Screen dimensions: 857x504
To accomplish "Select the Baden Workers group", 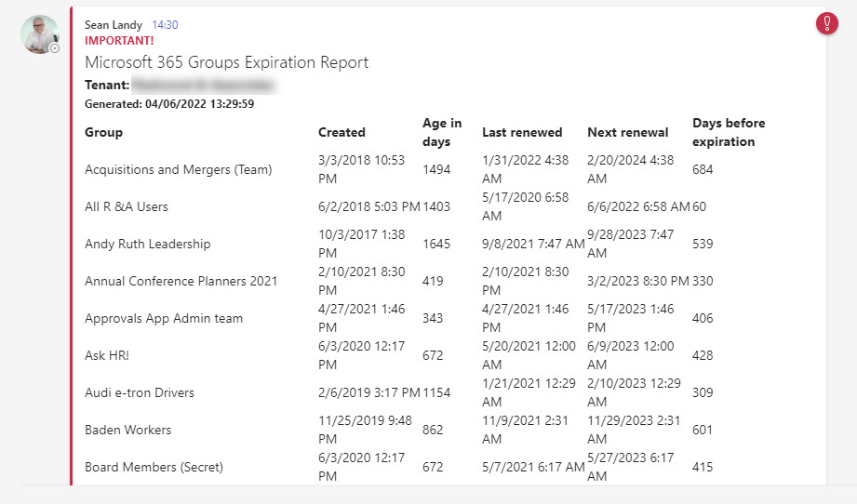I will (127, 430).
